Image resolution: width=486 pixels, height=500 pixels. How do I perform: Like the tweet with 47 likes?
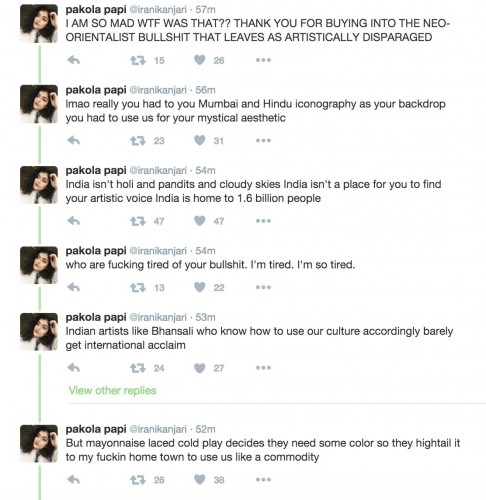click(x=200, y=221)
